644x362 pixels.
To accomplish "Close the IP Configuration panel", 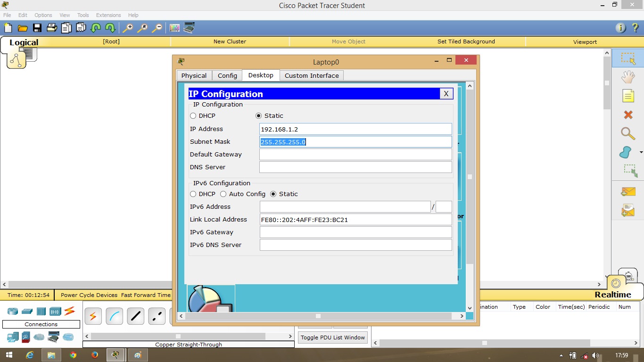I will 446,94.
